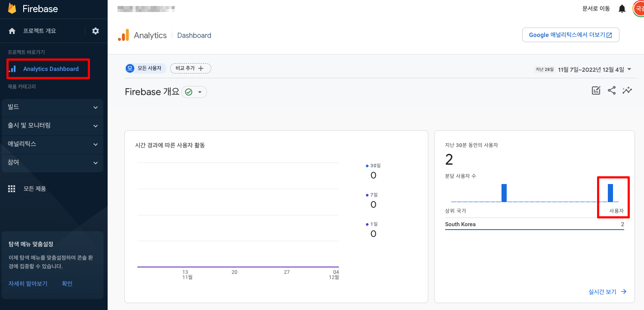Click Analytics logo in page header

[x=124, y=35]
